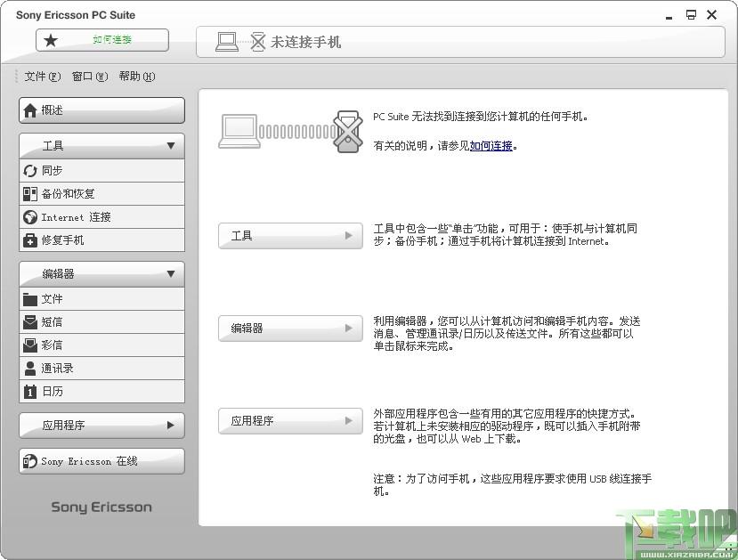Click the crossed-out phone status icon
Image resolution: width=738 pixels, height=560 pixels.
[x=257, y=42]
